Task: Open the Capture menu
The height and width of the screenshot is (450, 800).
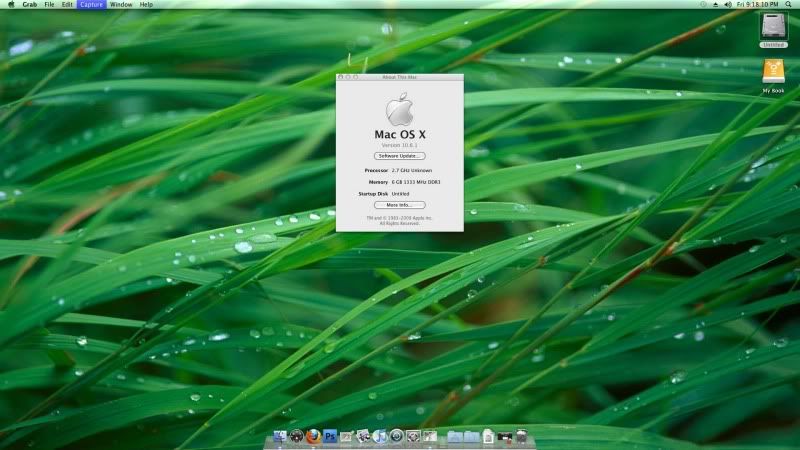Action: [x=91, y=4]
